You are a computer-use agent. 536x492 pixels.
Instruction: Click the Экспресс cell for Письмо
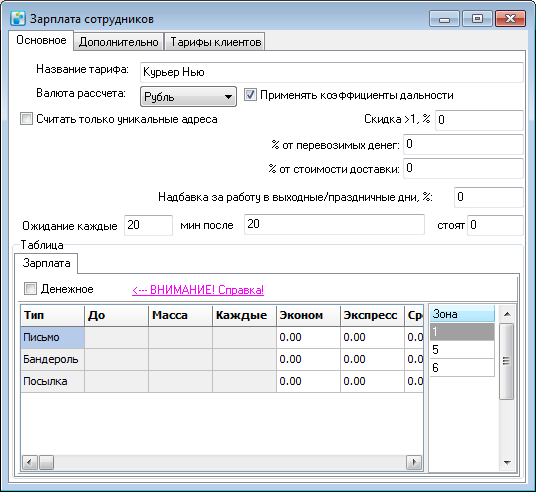click(372, 337)
